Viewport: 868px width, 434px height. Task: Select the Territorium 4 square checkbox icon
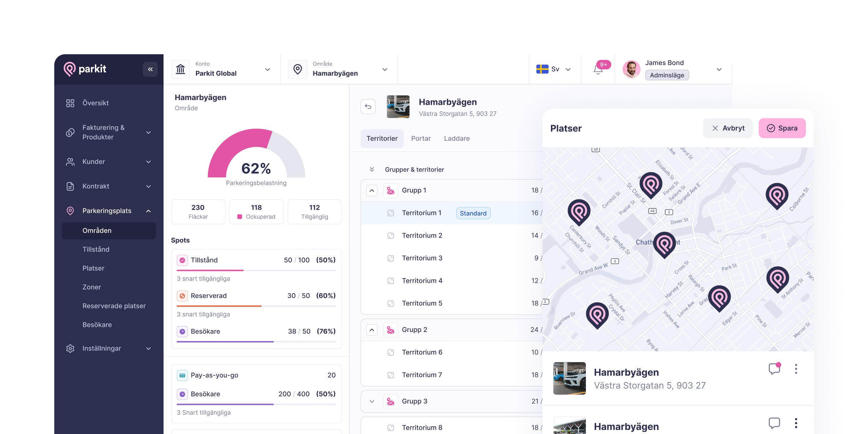[391, 281]
